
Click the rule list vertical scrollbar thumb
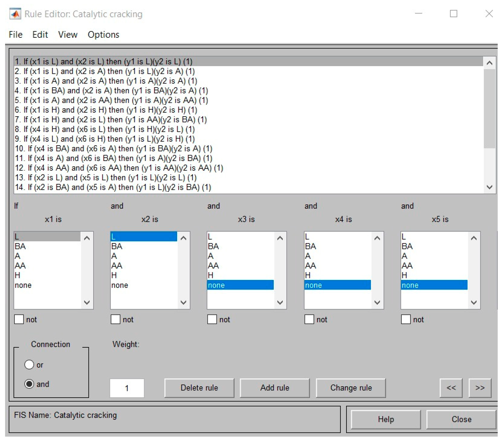[x=489, y=108]
